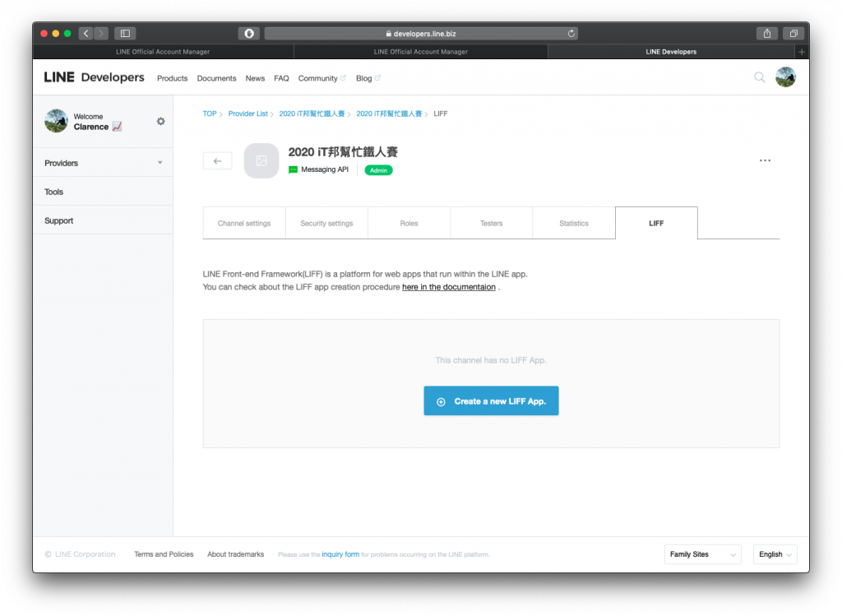Click the green Admin badge
This screenshot has width=842, height=616.
[378, 170]
